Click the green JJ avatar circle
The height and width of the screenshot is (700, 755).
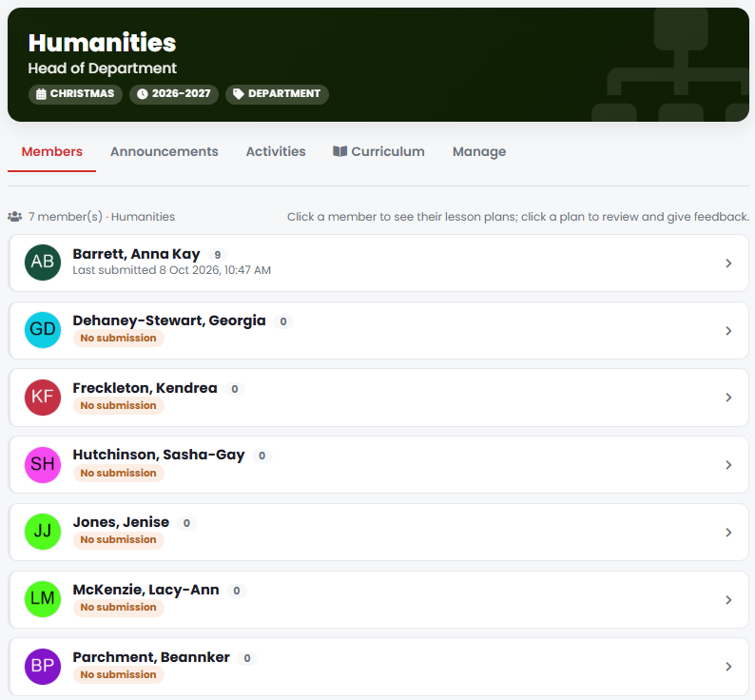pyautogui.click(x=43, y=532)
